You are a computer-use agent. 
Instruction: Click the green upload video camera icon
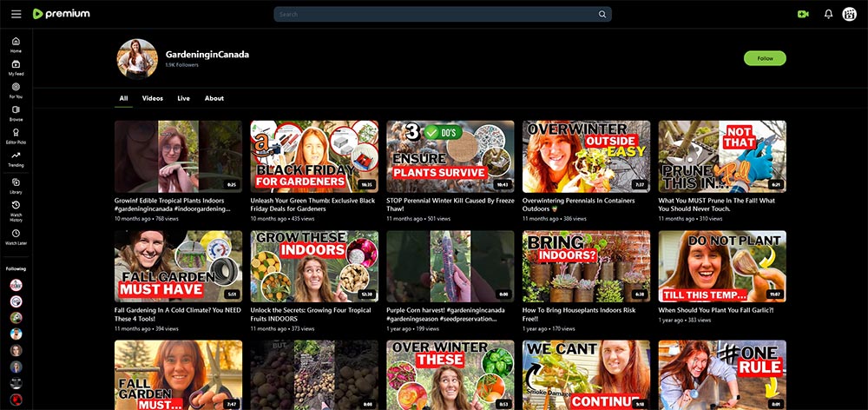point(803,15)
